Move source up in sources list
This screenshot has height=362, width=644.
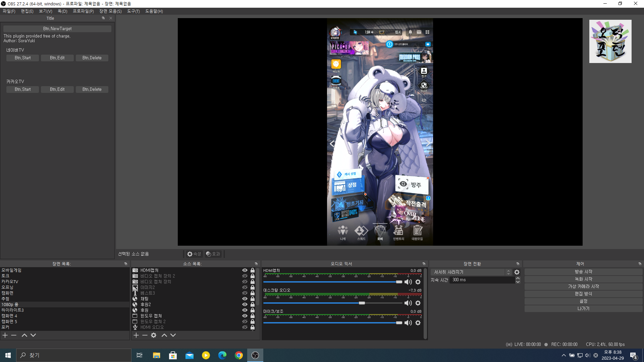coord(164,335)
